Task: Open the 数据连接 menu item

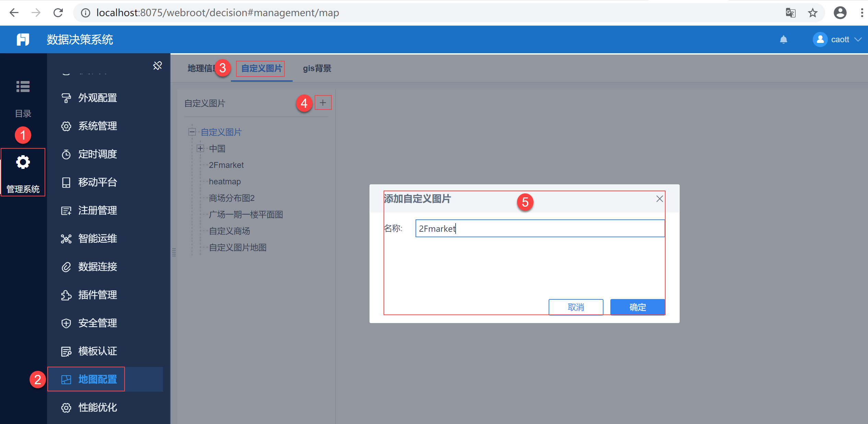Action: pyautogui.click(x=97, y=267)
